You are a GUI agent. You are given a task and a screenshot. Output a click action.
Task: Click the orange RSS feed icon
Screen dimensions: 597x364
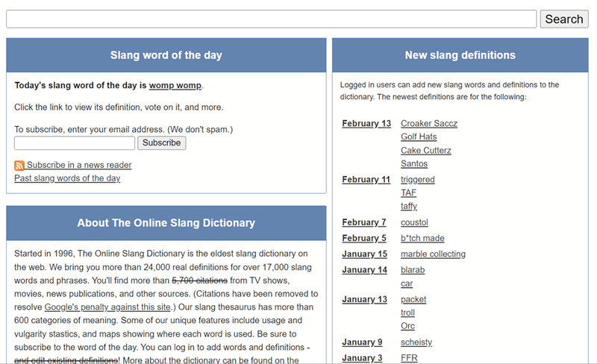point(19,166)
